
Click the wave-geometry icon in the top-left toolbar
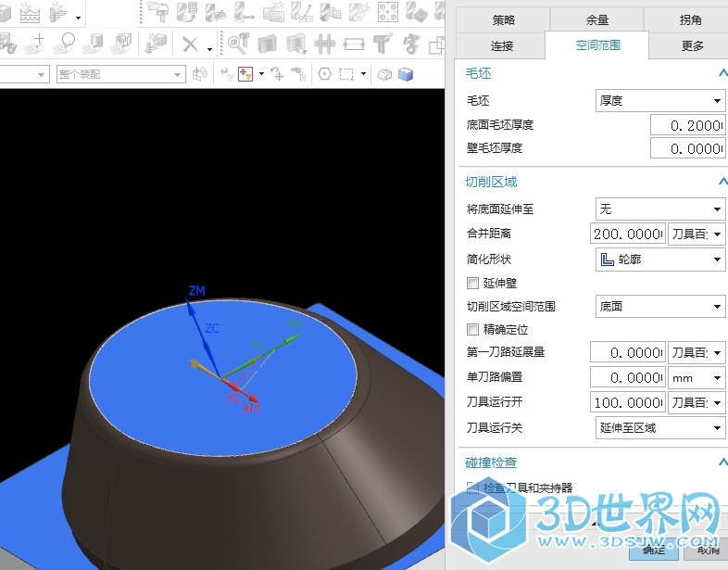(30, 13)
